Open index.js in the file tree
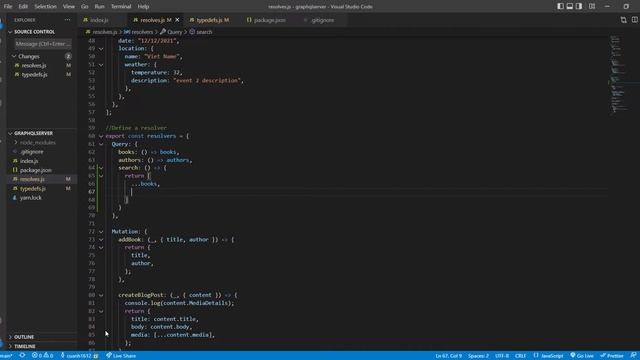Screen dimensions: 640x360 tap(29, 161)
